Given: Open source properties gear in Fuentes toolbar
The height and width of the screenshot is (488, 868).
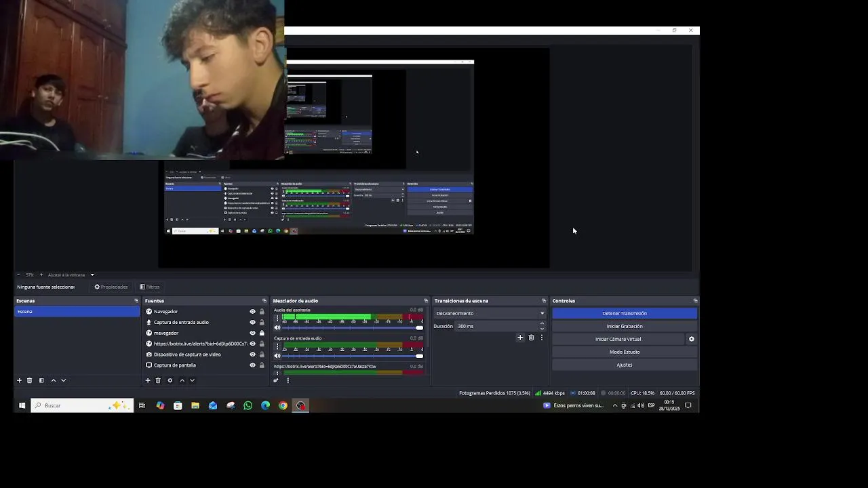Looking at the screenshot, I should 170,380.
